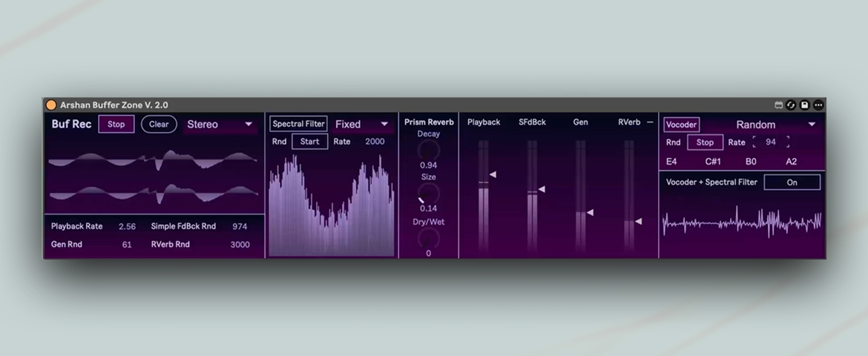Open the Random mode dropdown
The image size is (868, 356).
762,125
